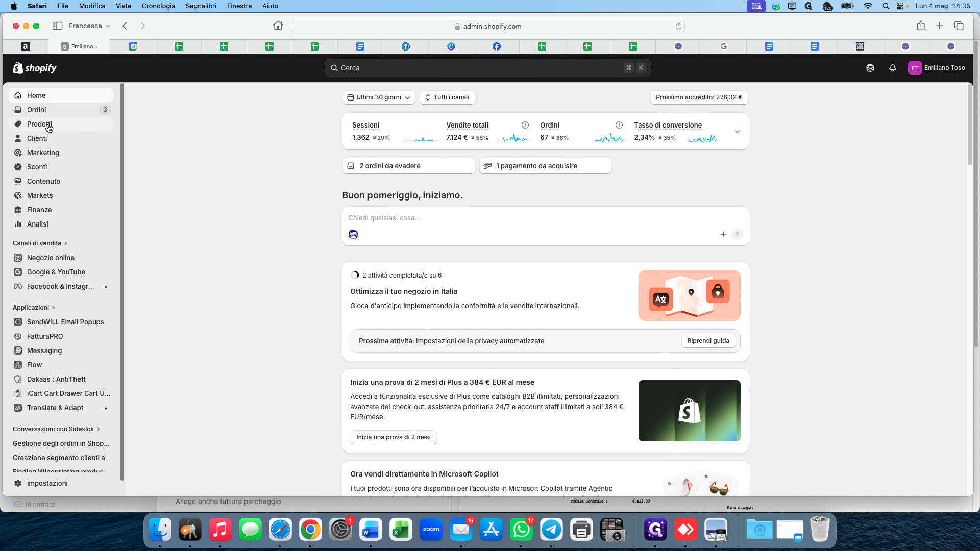The image size is (980, 551).
Task: Click the Vendite totali info icon
Action: point(525,125)
